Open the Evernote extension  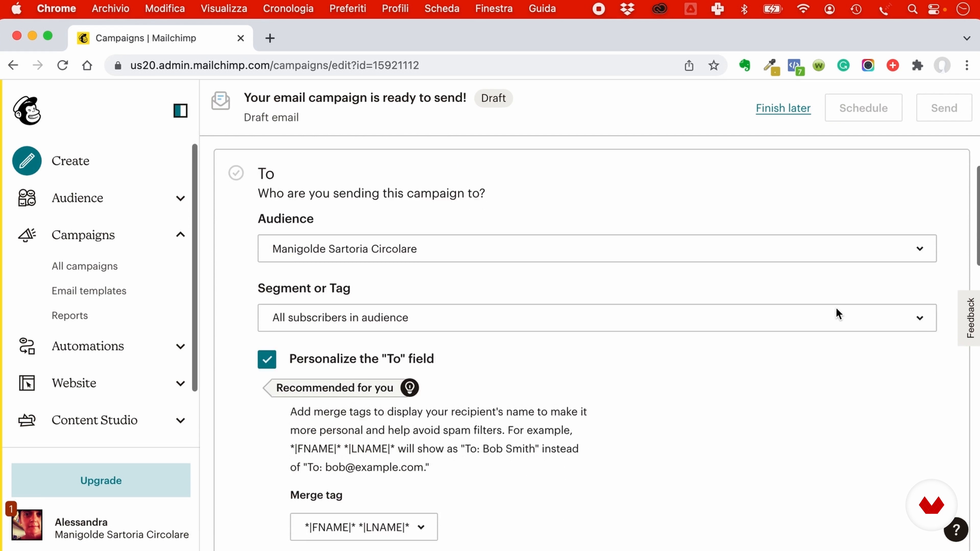tap(744, 65)
